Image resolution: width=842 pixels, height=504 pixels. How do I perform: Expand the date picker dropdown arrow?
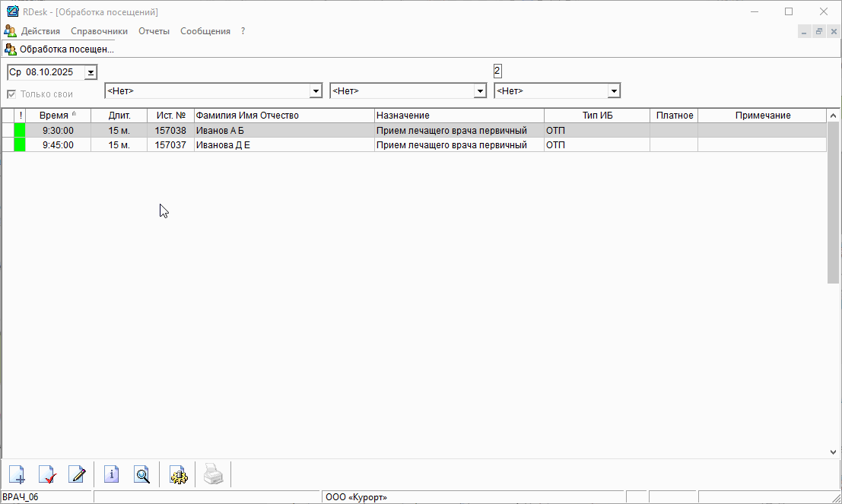[91, 73]
